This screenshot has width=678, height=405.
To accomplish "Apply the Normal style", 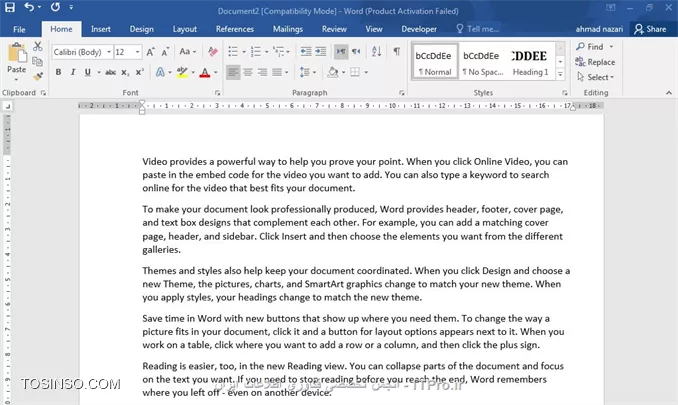I will coord(434,61).
